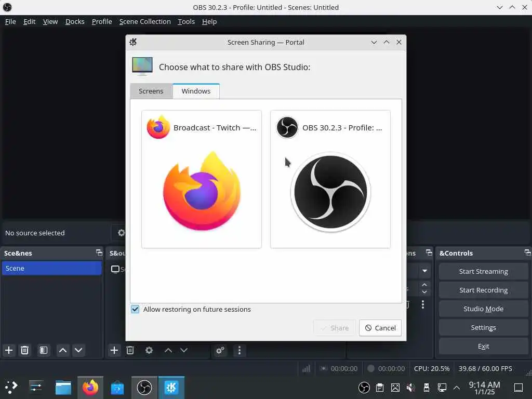Remove selected scene with trash icon
Image resolution: width=532 pixels, height=399 pixels.
coord(24,350)
